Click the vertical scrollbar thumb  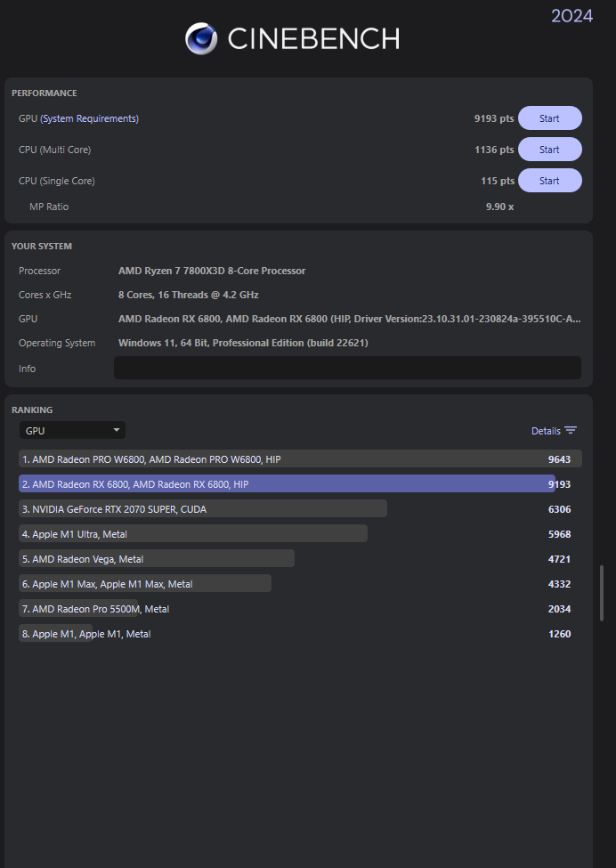(x=602, y=593)
